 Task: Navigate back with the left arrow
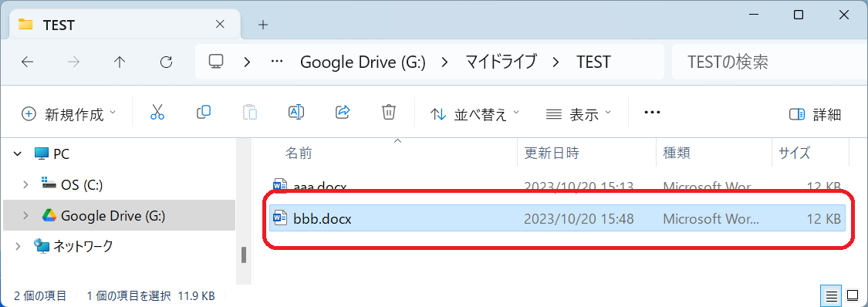coord(27,62)
